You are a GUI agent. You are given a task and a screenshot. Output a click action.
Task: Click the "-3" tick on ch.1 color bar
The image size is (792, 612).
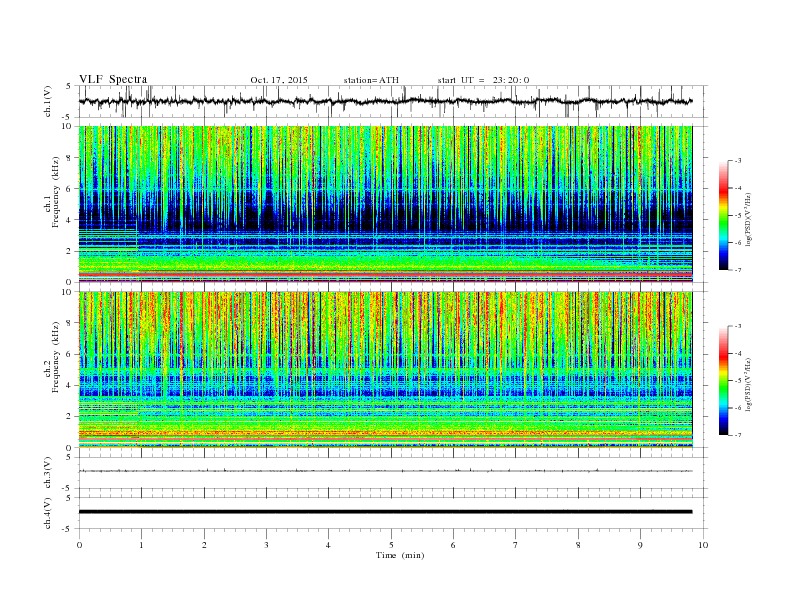(737, 161)
